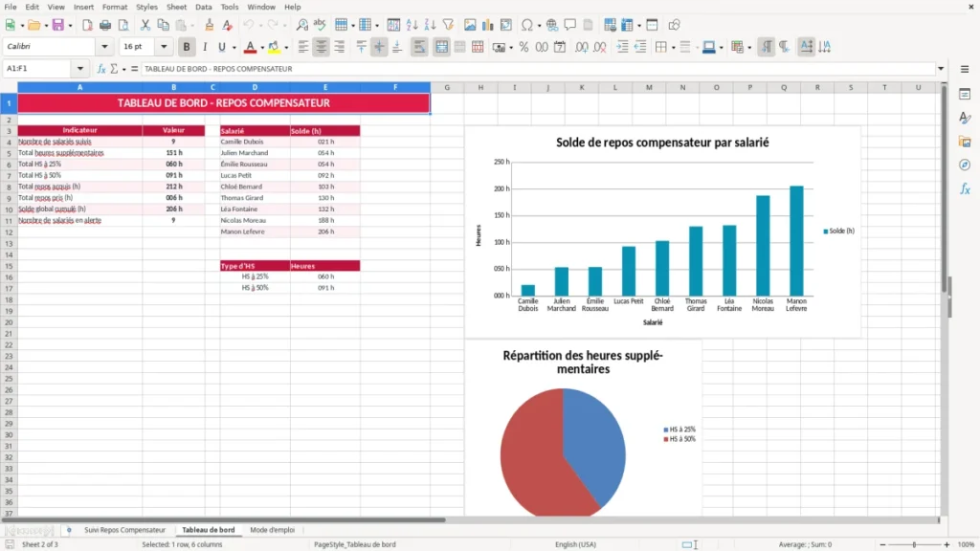Click the Export as PDF icon

87,25
